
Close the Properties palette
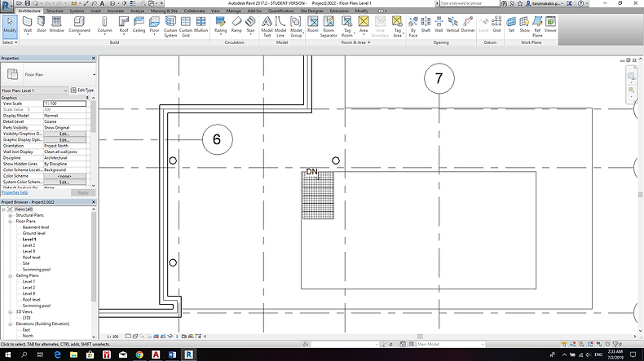(x=93, y=59)
